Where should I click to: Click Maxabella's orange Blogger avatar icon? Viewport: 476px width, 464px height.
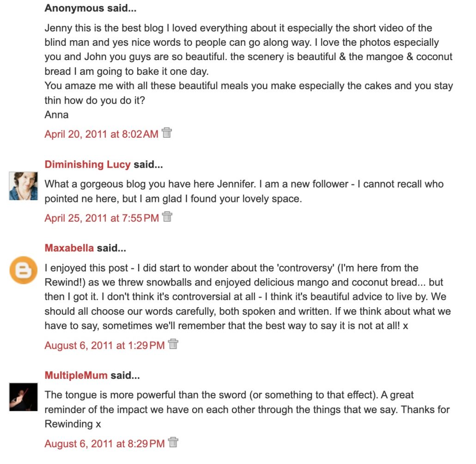pyautogui.click(x=23, y=270)
